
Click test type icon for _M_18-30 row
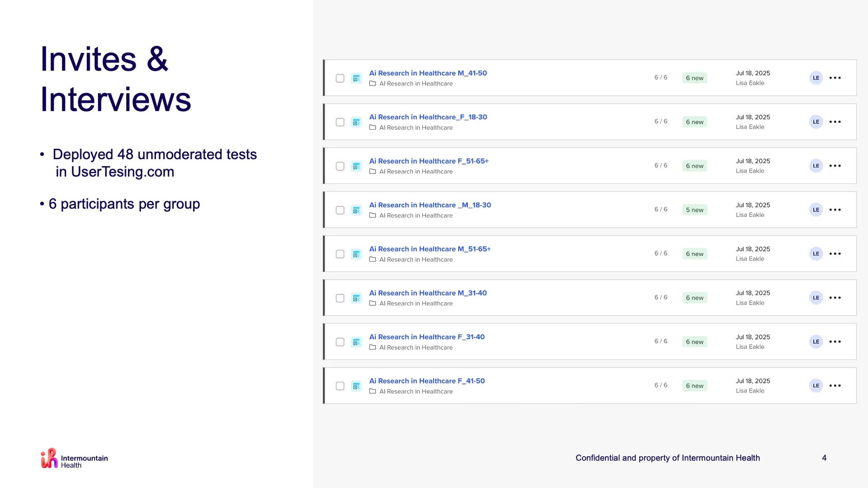click(x=356, y=210)
